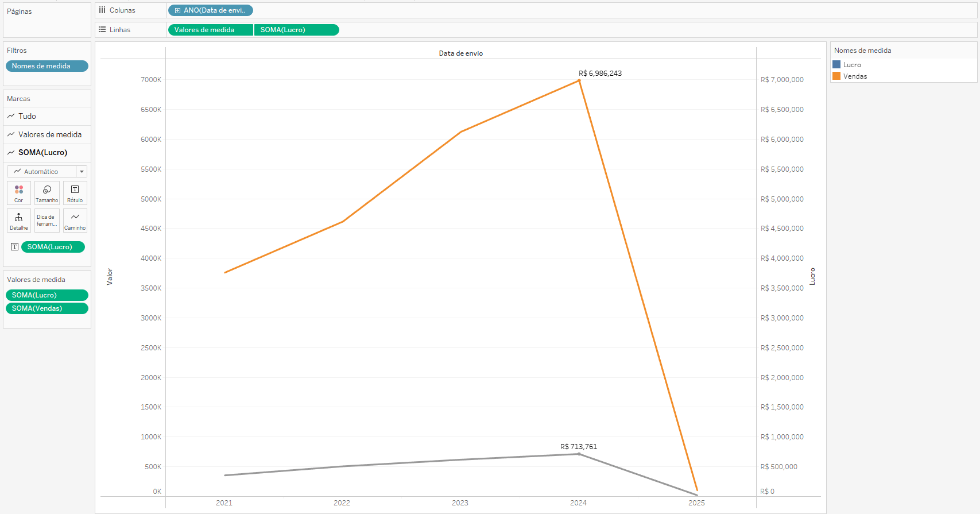980x514 pixels.
Task: Click the SOMA(Lucro) pill in Linhas shelf
Action: tap(296, 30)
